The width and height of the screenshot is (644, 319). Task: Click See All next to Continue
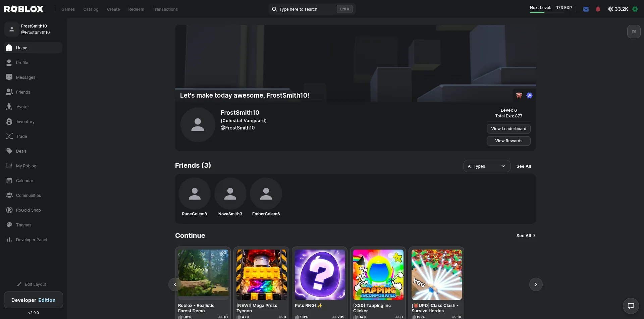pyautogui.click(x=526, y=236)
